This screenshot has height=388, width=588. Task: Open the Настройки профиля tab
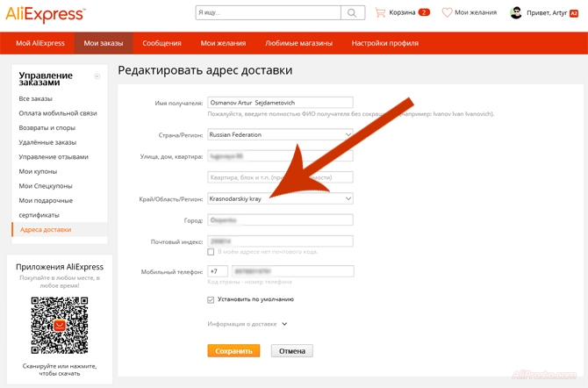pos(384,43)
